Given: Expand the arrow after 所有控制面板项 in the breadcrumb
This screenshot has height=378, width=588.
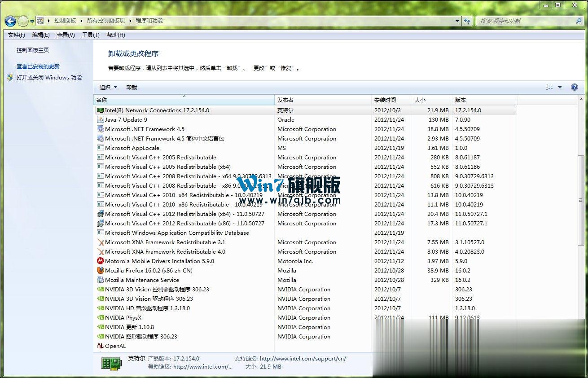Looking at the screenshot, I should click(x=131, y=21).
